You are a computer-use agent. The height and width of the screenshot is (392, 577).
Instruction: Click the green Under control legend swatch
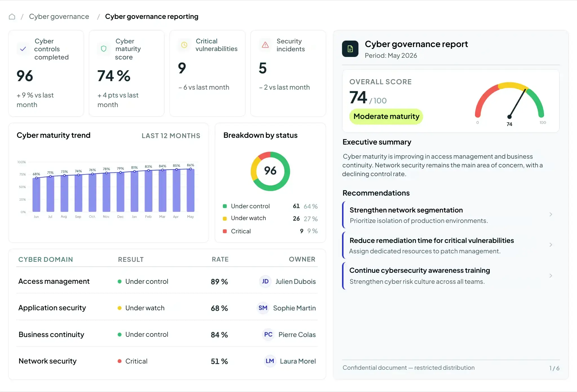pos(225,206)
